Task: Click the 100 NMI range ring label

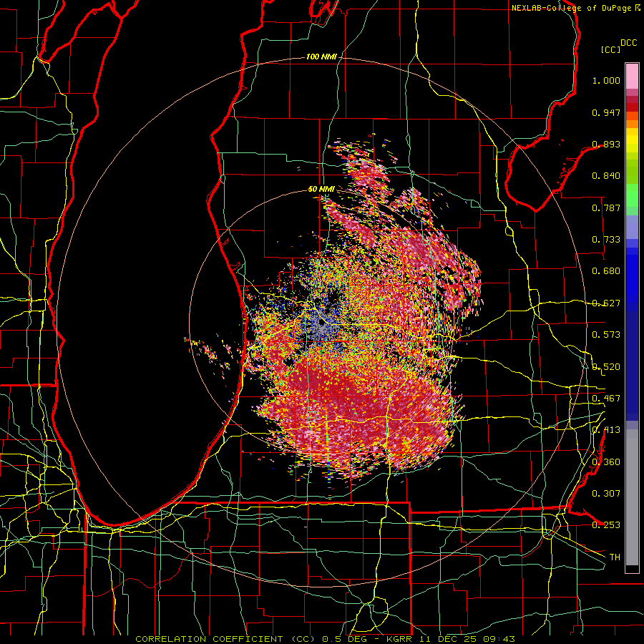Action: 321,57
